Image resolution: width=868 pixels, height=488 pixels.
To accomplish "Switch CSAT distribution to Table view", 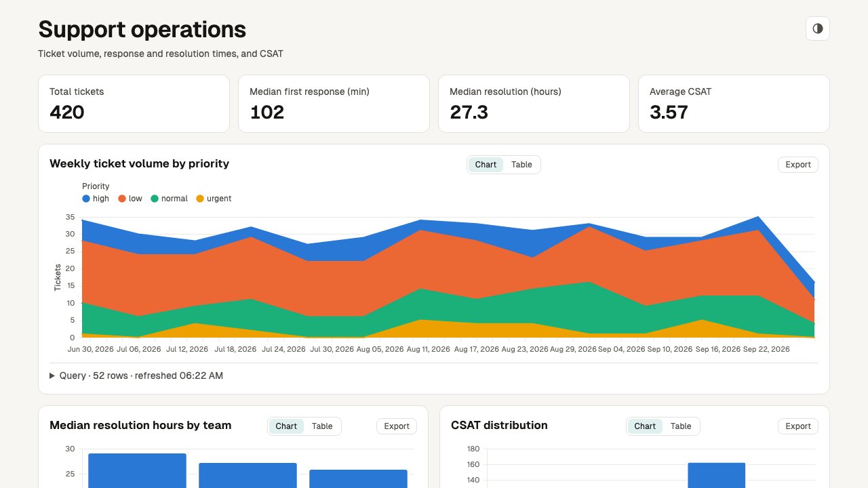I will [x=681, y=426].
